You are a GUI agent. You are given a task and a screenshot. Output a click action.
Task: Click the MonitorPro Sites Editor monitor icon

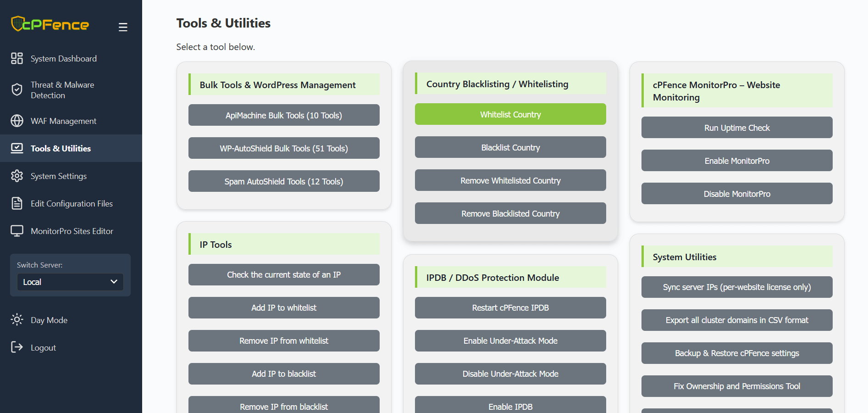(17, 231)
